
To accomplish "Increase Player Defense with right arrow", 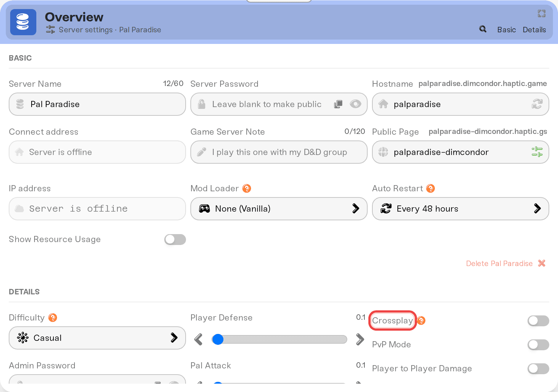I will pos(360,339).
